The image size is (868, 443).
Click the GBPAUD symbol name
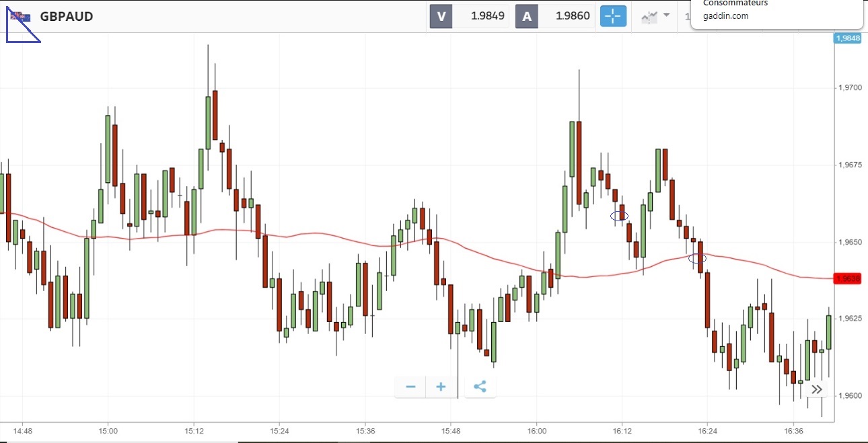[x=67, y=17]
